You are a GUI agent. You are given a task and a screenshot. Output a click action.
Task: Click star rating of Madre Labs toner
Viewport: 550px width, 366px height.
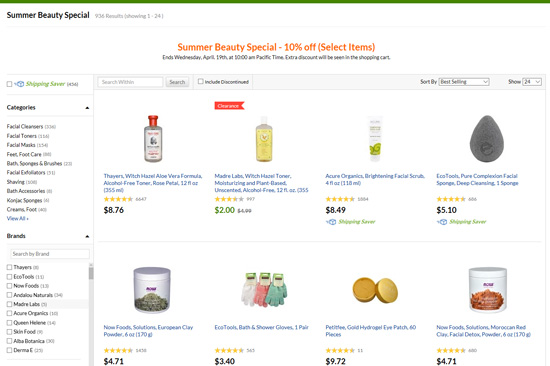pos(229,199)
